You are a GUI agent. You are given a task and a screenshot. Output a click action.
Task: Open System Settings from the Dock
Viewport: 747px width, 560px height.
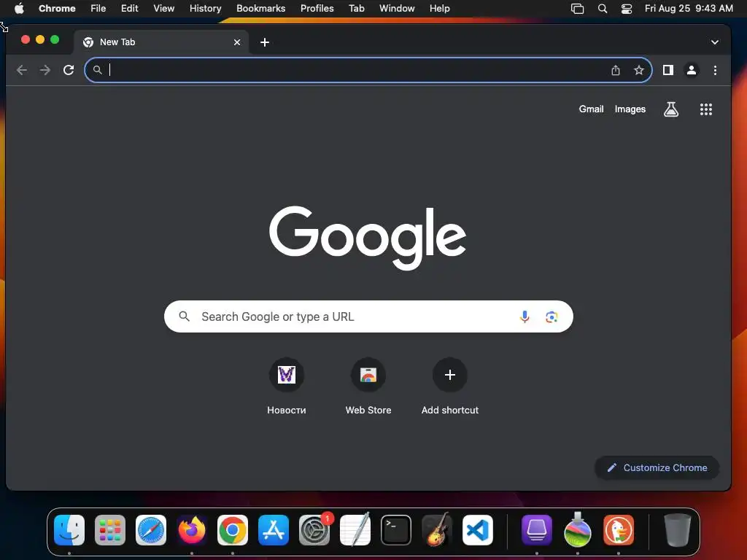(x=314, y=530)
